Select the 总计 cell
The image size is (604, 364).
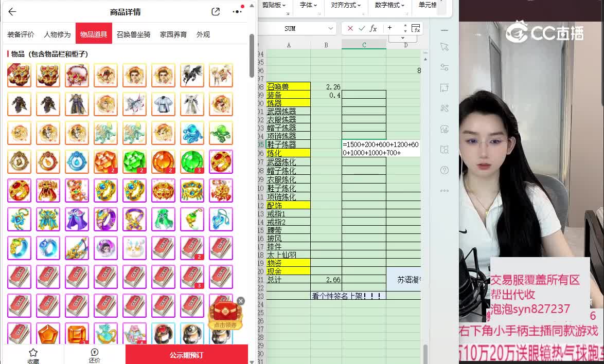(x=288, y=280)
